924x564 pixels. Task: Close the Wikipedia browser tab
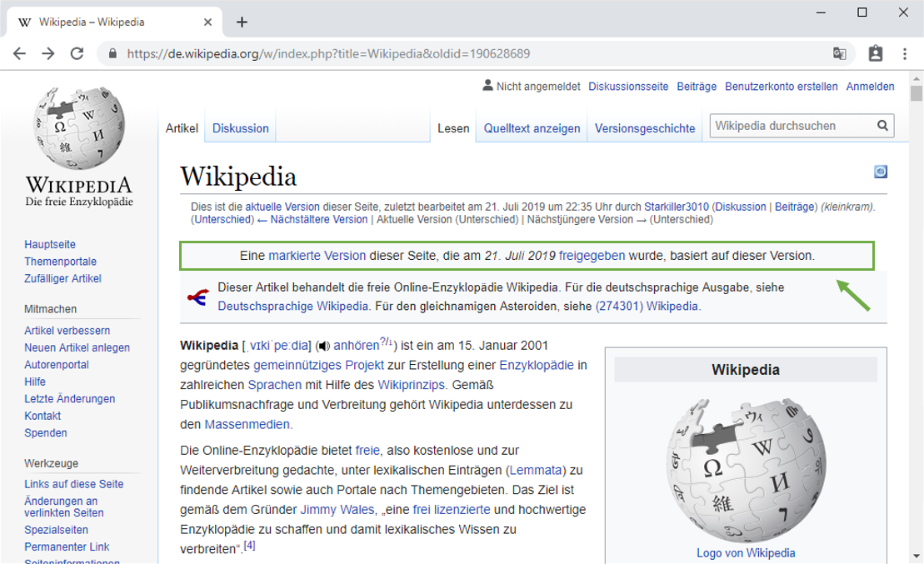point(207,22)
